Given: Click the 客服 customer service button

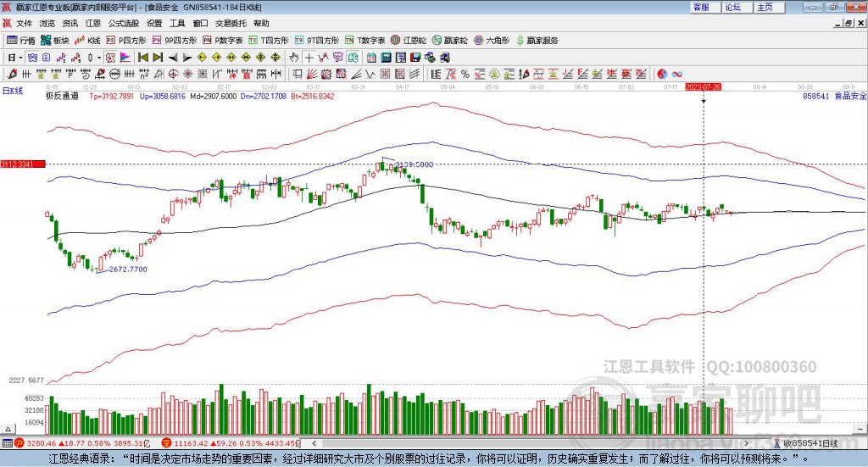Looking at the screenshot, I should 701,7.
